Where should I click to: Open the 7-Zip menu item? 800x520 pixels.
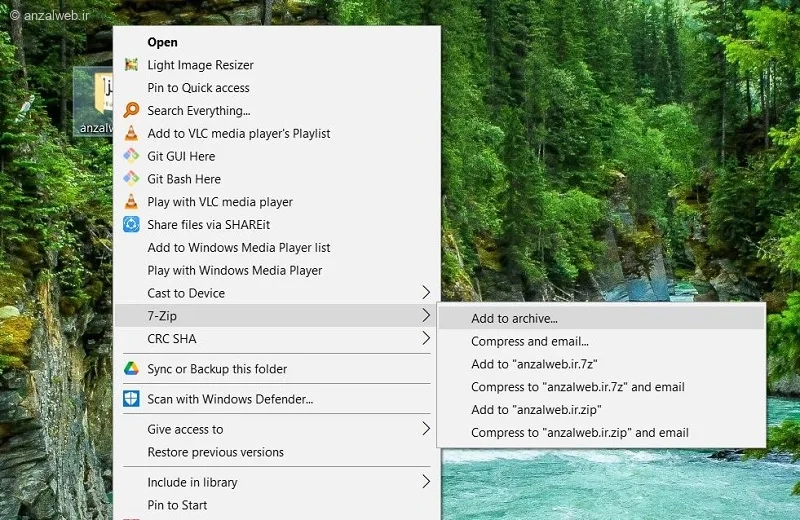[x=277, y=316]
